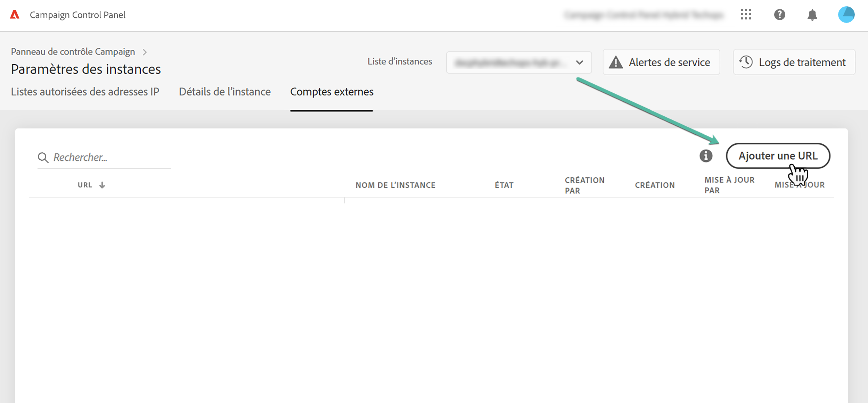Open Alertes de service
Image resolution: width=868 pixels, height=403 pixels.
[x=661, y=62]
